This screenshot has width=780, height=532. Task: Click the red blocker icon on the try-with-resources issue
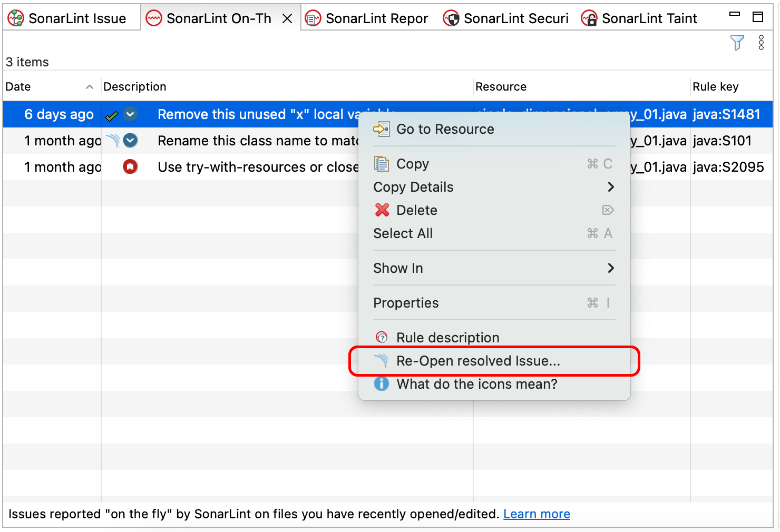tap(130, 166)
